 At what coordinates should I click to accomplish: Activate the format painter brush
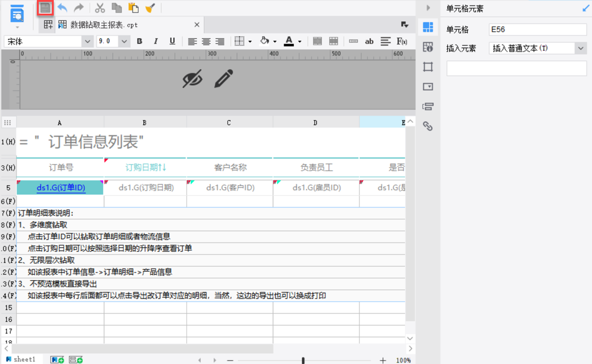[x=150, y=8]
